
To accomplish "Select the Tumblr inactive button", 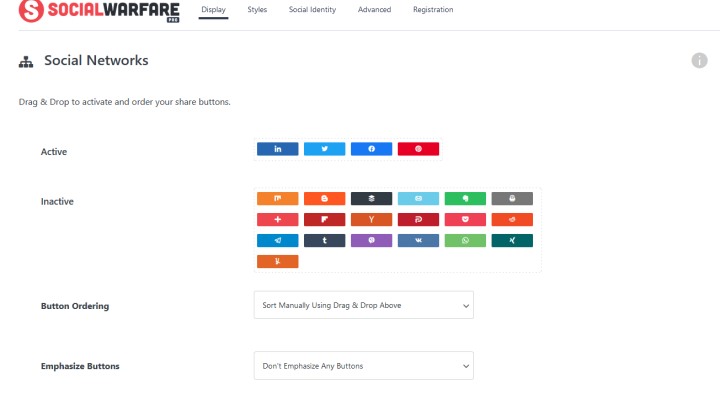I will 324,240.
